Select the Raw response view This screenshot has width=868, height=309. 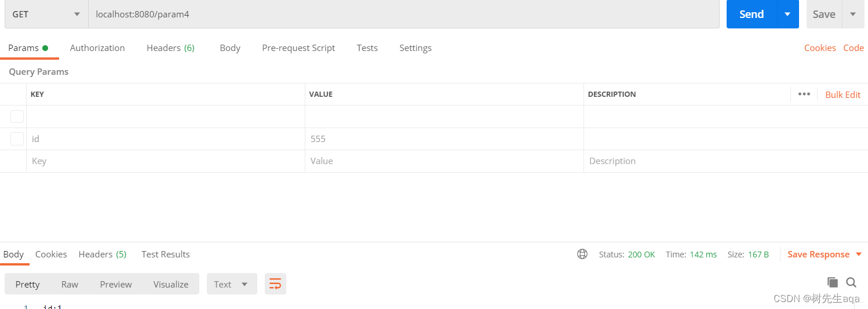pyautogui.click(x=70, y=284)
